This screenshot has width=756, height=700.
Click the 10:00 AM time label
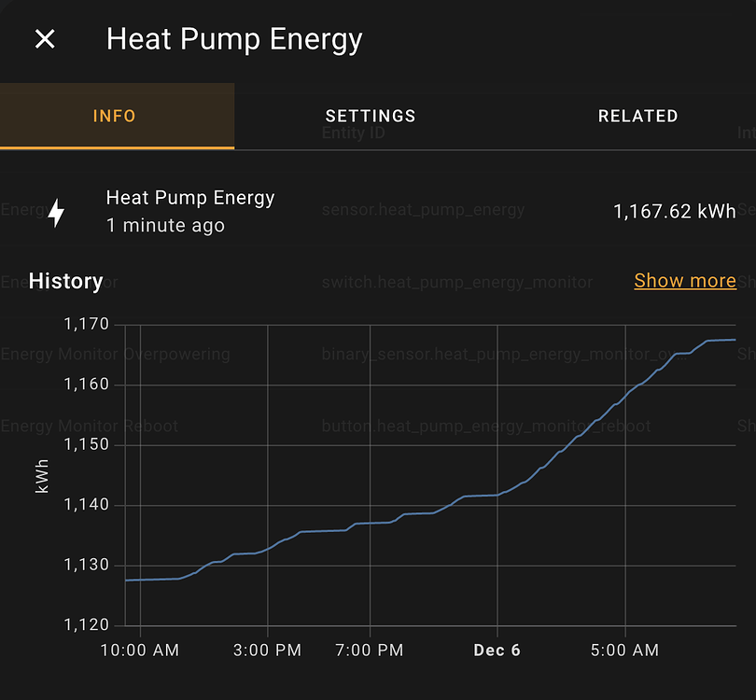coord(140,651)
